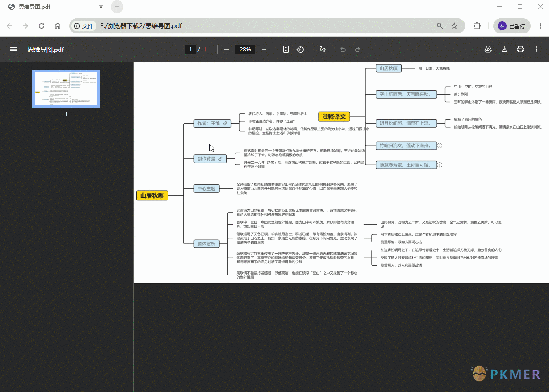Image resolution: width=549 pixels, height=392 pixels.
Task: Click the 文件 site info chip
Action: click(84, 26)
